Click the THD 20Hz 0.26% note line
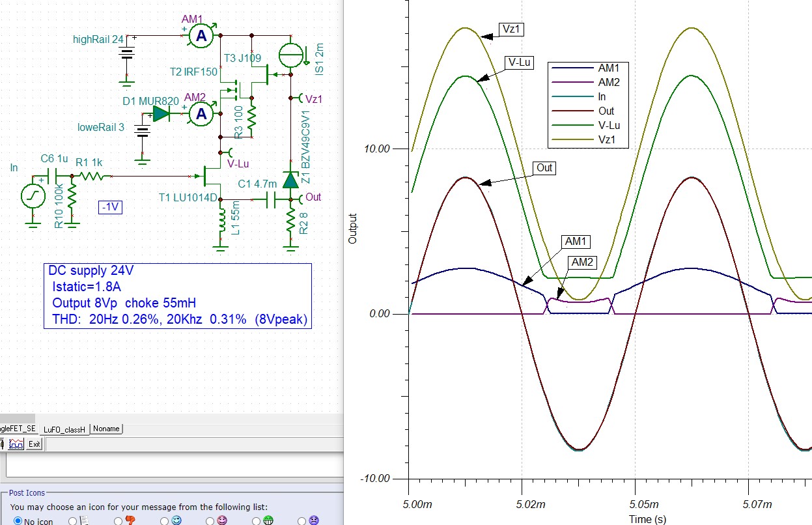 click(179, 319)
